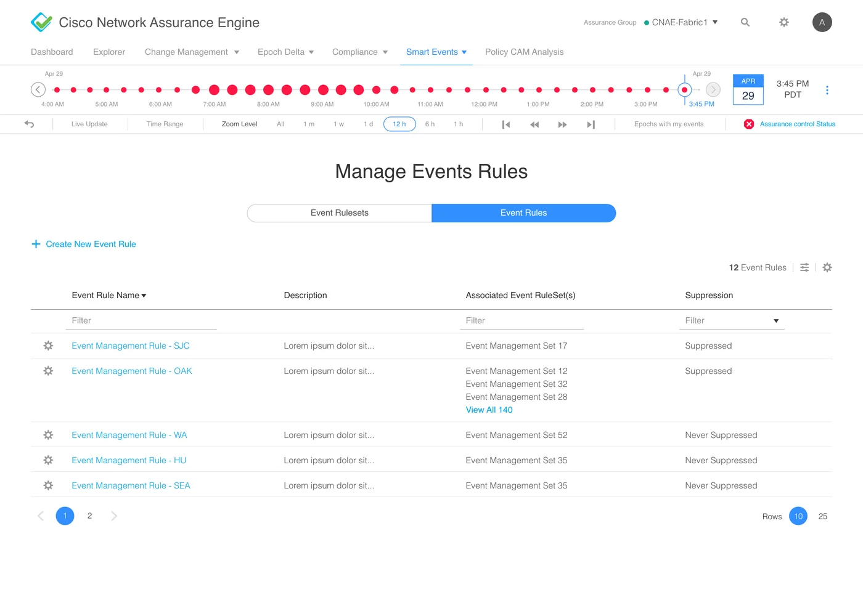Click the timeline next arrow circle

(x=713, y=90)
